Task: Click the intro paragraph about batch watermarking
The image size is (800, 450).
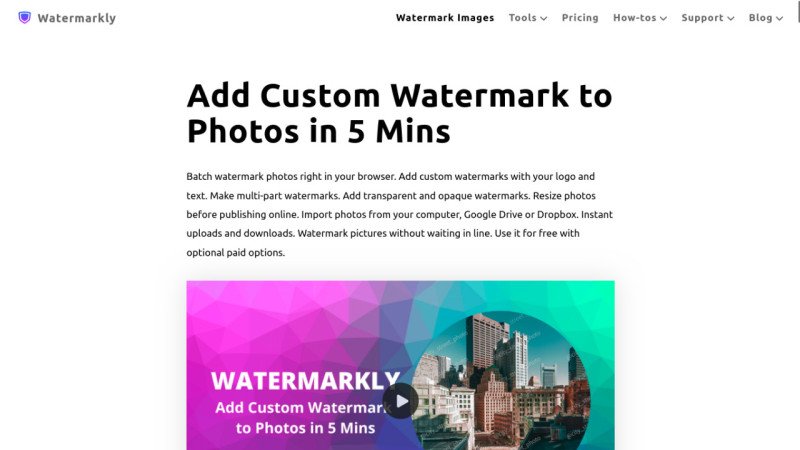Action: pos(399,214)
